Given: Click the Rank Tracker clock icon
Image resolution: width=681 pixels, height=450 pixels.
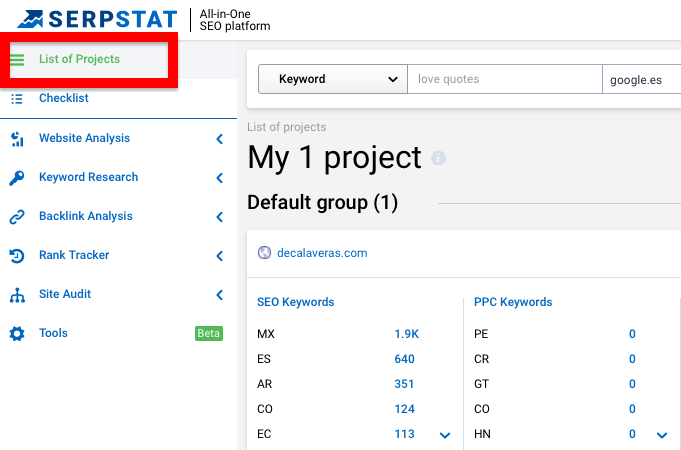Looking at the screenshot, I should [x=17, y=256].
